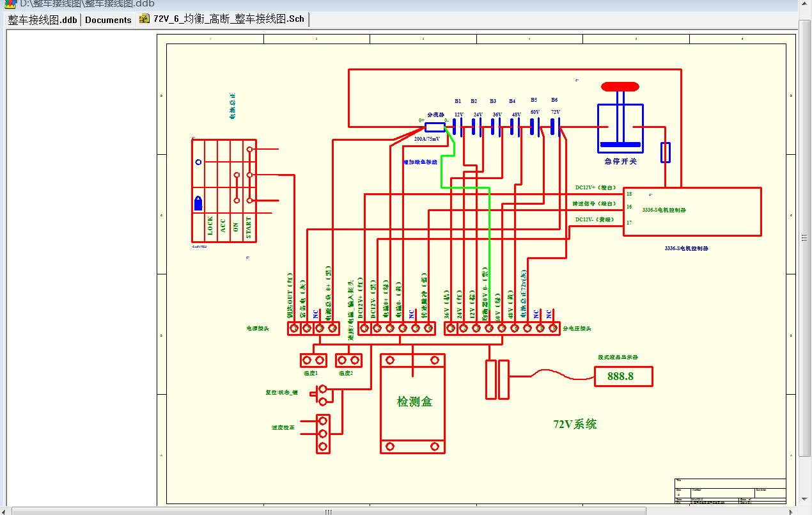Click the horizontal scrollbar thumb
812x515 pixels.
point(328,511)
